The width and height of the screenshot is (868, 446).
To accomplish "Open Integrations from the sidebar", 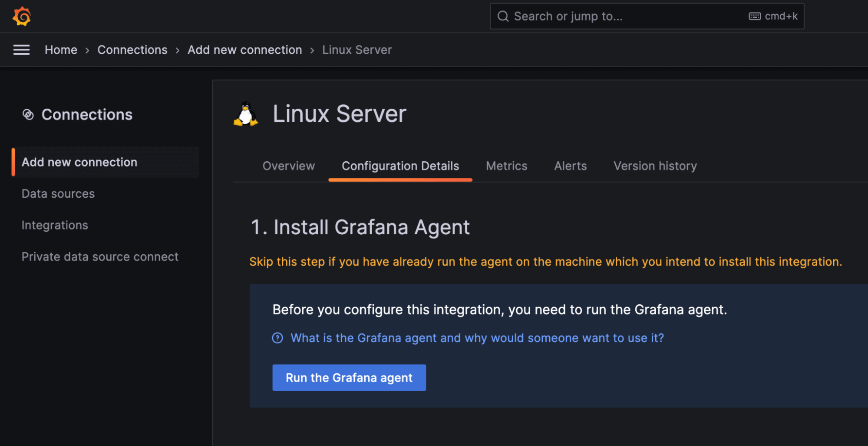I will pyautogui.click(x=55, y=225).
